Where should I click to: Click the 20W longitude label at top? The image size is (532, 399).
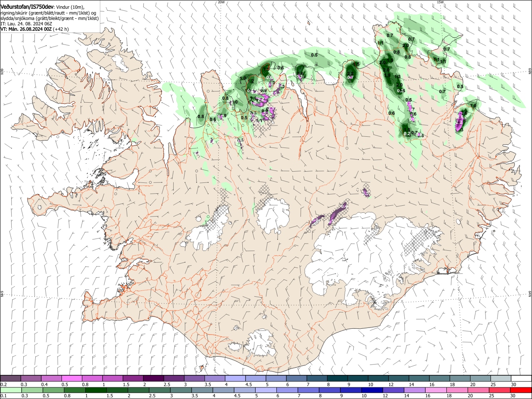(x=221, y=2)
